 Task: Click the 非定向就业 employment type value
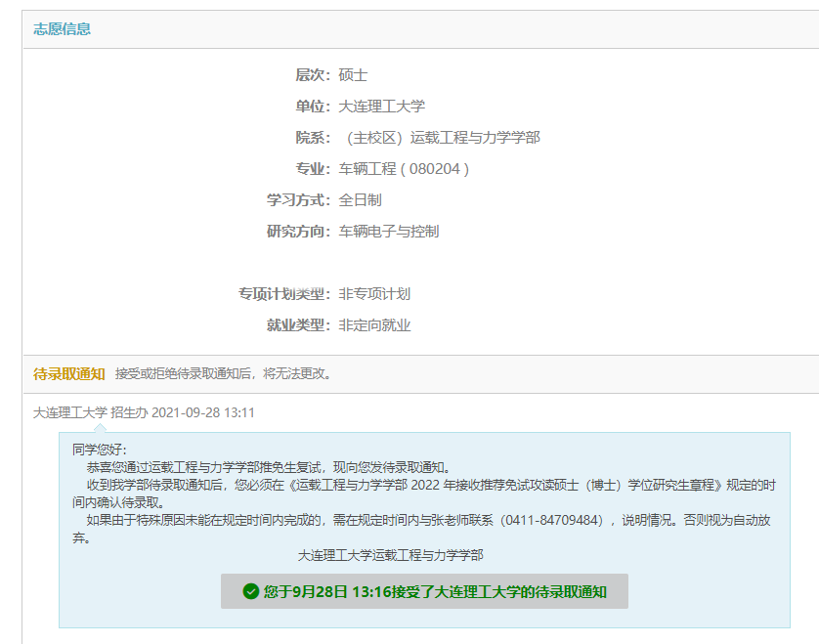pyautogui.click(x=374, y=325)
